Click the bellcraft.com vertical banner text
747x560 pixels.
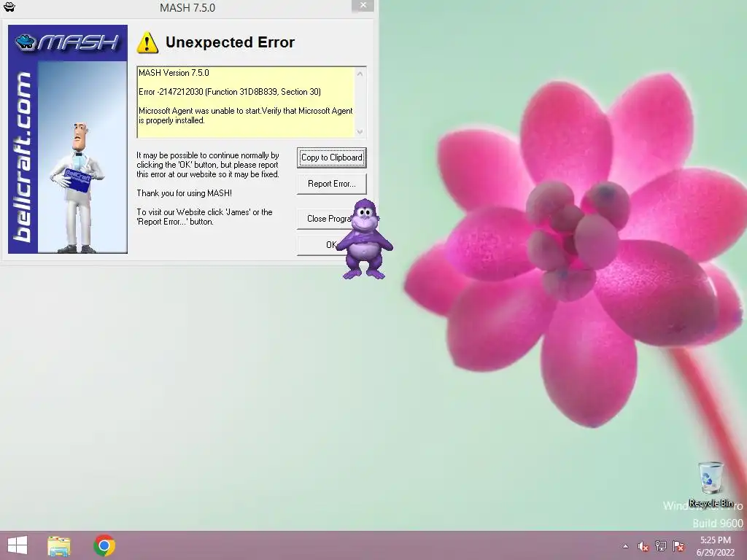(22, 157)
